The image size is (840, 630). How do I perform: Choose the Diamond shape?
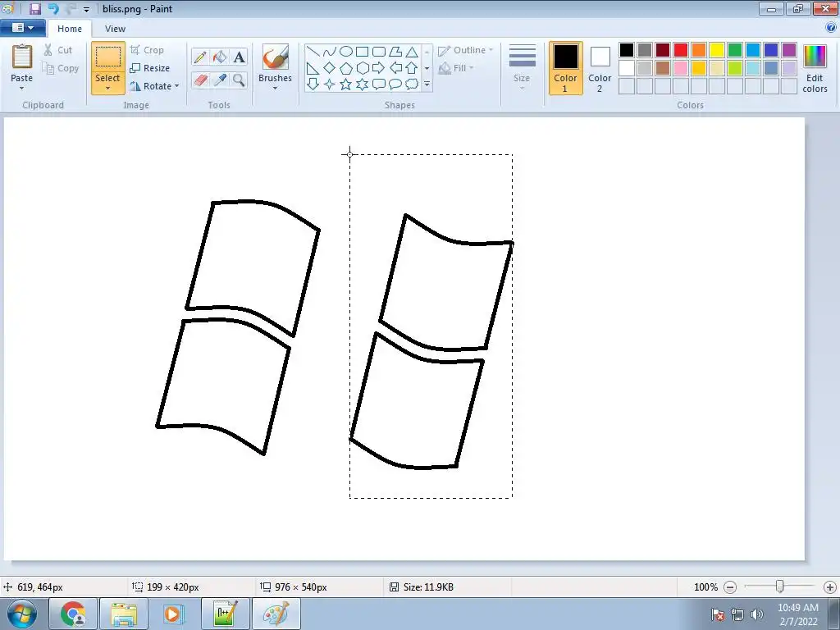(x=330, y=68)
